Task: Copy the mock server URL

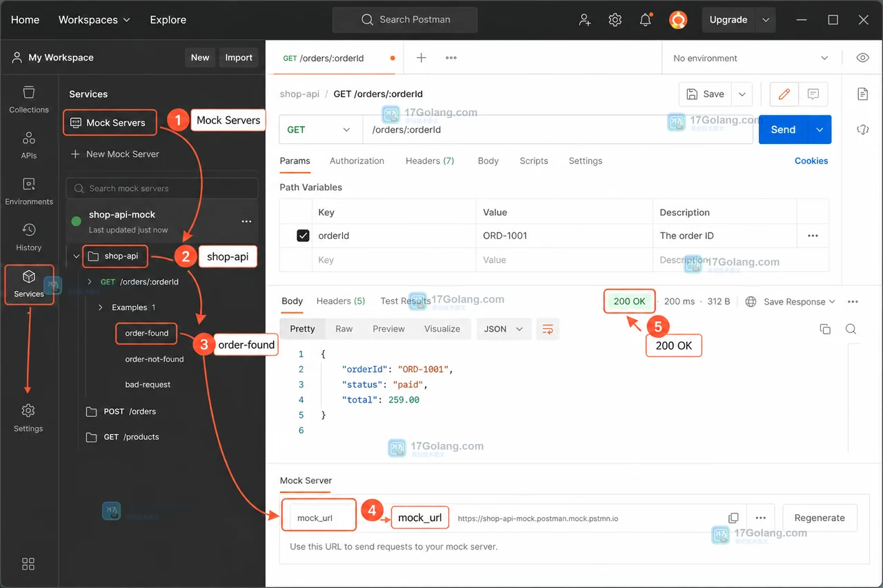Action: pos(733,518)
